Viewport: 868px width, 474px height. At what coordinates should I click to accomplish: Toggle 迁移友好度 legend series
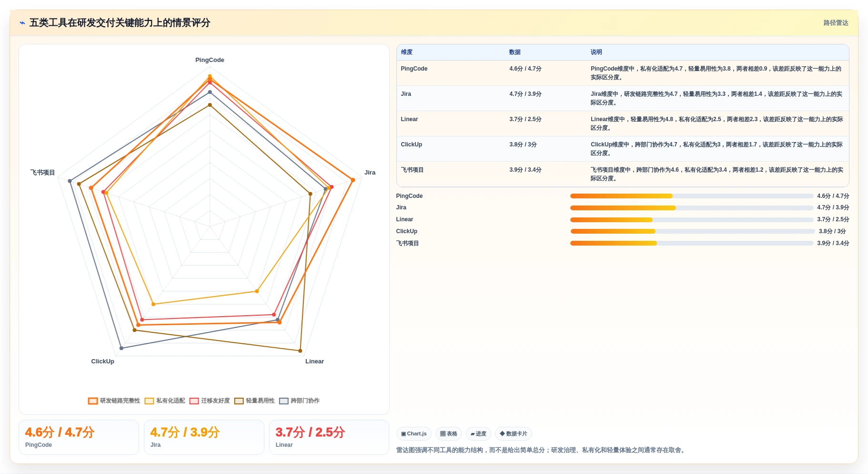point(210,401)
